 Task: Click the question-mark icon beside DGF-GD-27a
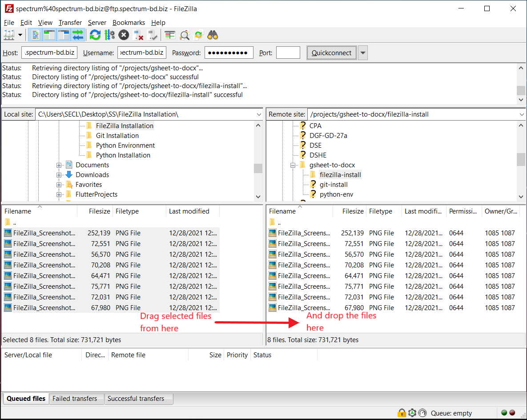(303, 135)
